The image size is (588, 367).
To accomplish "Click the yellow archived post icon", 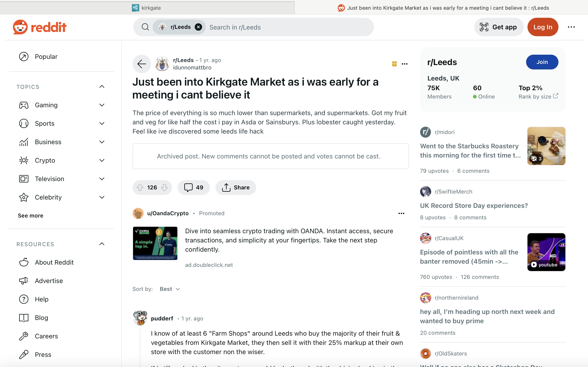I will point(394,64).
